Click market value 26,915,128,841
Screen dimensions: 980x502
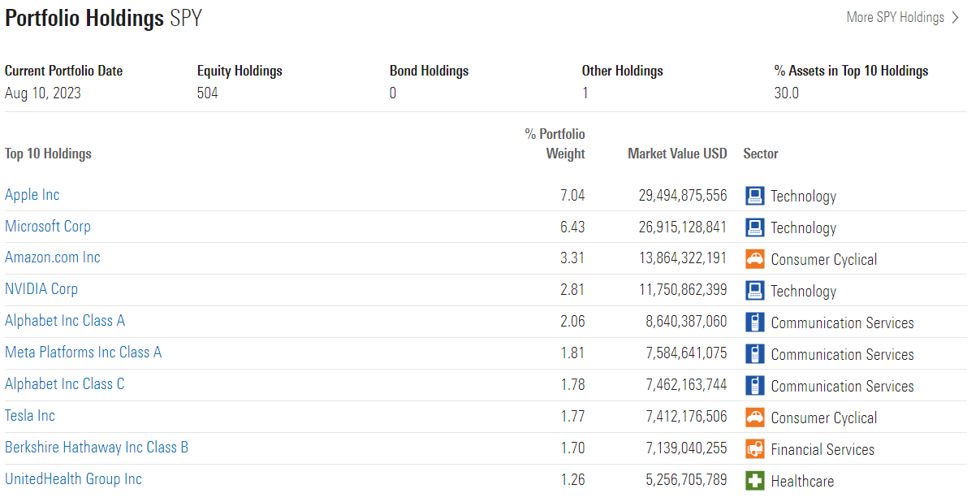(683, 227)
